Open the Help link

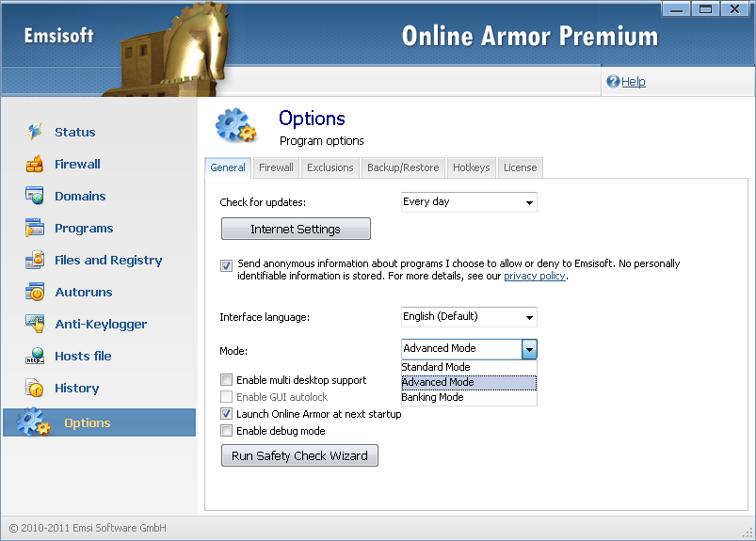point(633,82)
